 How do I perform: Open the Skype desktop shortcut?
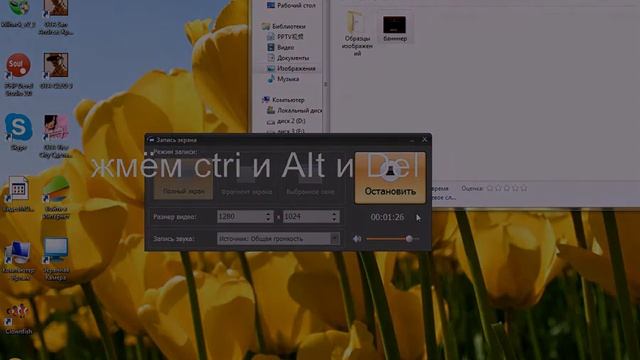tap(18, 132)
